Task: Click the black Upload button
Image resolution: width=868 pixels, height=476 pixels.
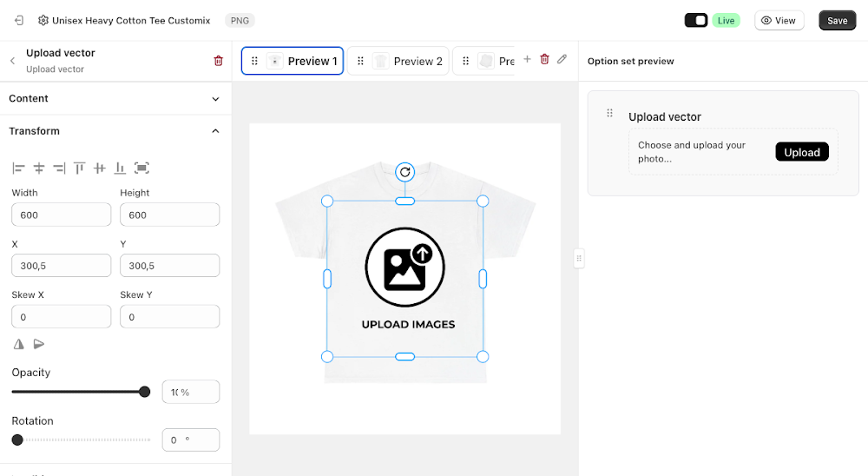Action: pyautogui.click(x=801, y=152)
